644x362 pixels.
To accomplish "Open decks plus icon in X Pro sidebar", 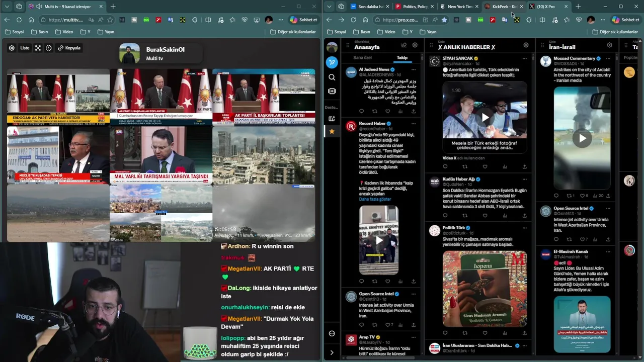I will tap(332, 119).
